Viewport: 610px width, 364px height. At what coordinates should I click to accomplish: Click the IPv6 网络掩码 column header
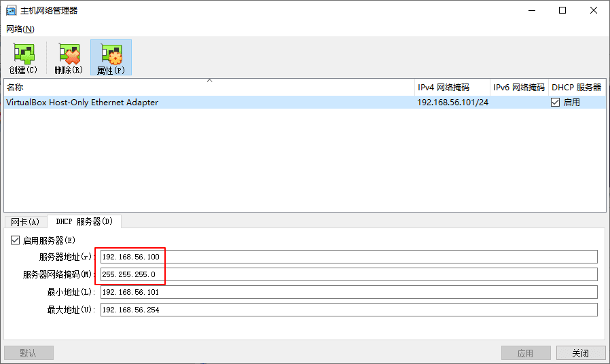(520, 88)
